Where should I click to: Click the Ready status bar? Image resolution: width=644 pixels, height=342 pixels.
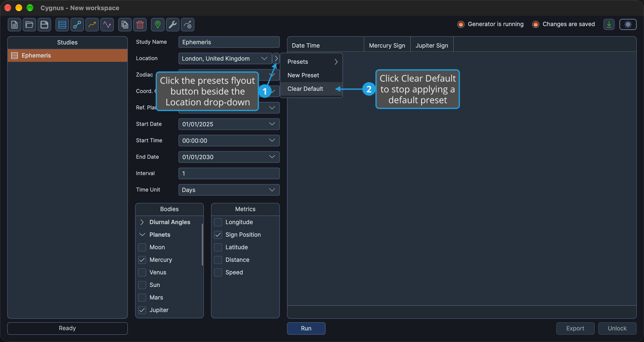point(68,328)
